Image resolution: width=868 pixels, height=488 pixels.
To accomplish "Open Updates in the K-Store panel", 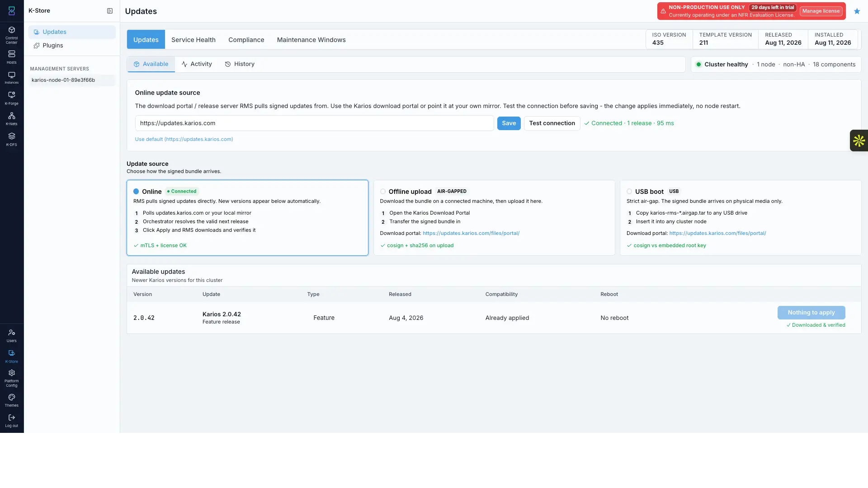I will coord(72,32).
